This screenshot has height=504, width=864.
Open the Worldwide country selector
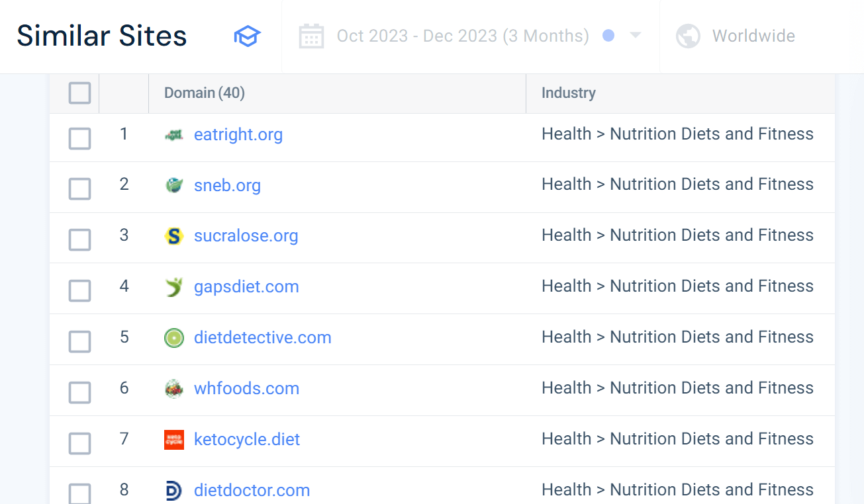point(753,36)
